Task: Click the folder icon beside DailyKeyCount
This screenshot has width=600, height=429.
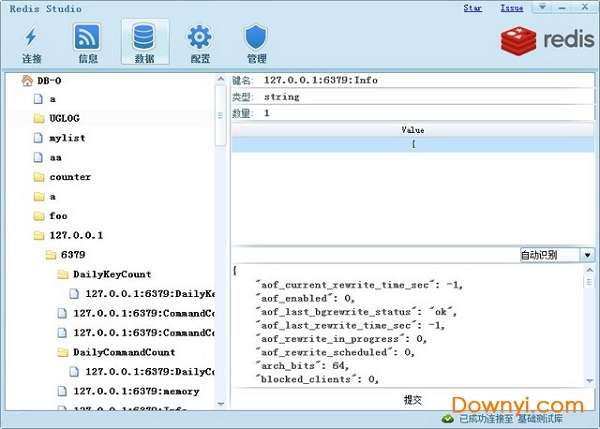Action: [x=63, y=274]
